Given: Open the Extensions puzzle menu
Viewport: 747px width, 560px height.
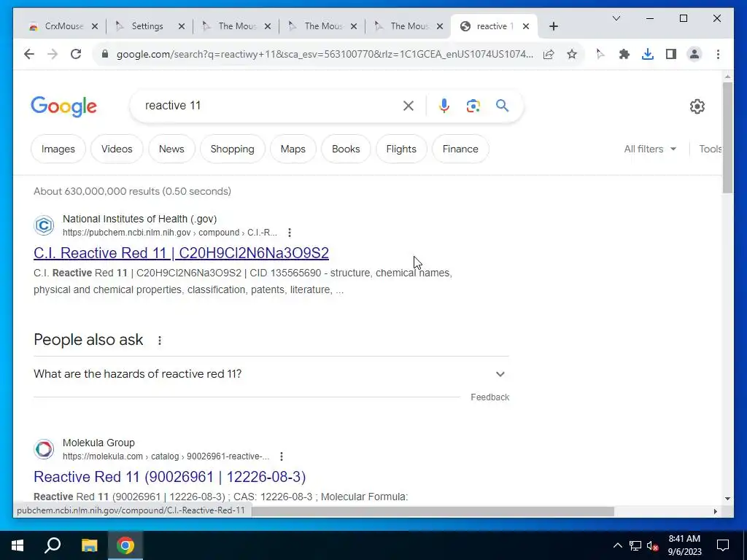Looking at the screenshot, I should (624, 54).
